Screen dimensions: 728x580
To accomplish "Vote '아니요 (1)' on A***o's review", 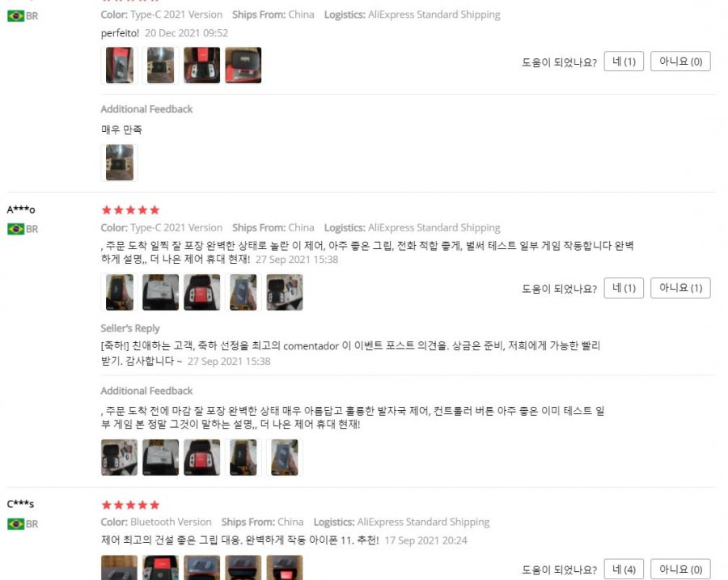I will click(680, 288).
